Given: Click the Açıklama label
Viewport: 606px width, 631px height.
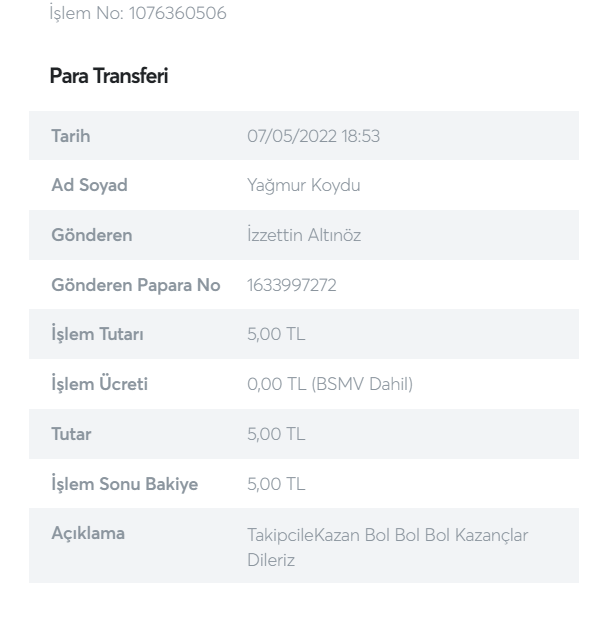Looking at the screenshot, I should tap(88, 534).
